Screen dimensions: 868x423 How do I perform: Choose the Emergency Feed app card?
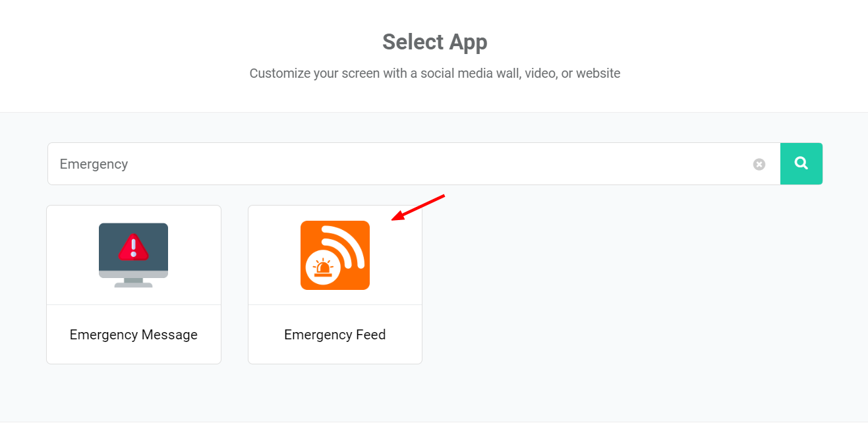click(335, 285)
